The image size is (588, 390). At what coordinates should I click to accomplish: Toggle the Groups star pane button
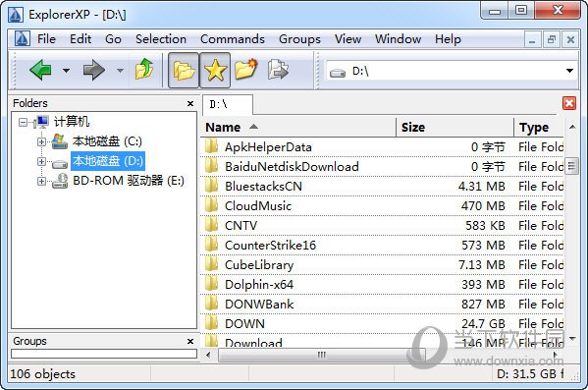click(x=215, y=70)
